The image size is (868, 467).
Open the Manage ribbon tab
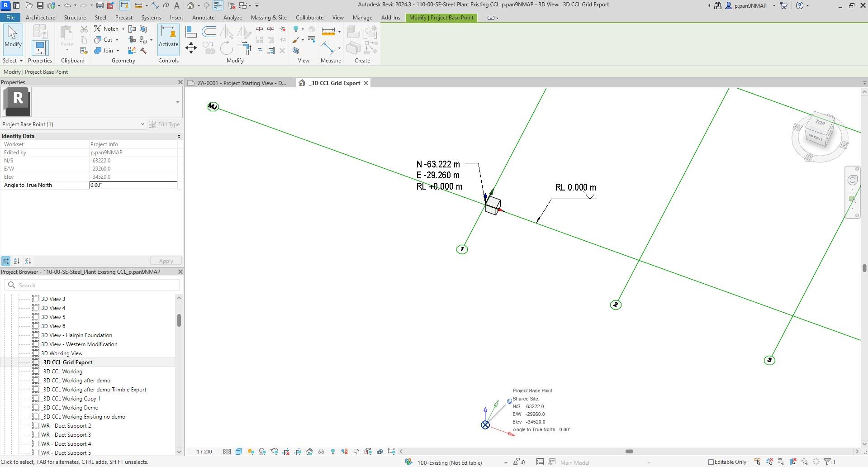[x=362, y=17]
